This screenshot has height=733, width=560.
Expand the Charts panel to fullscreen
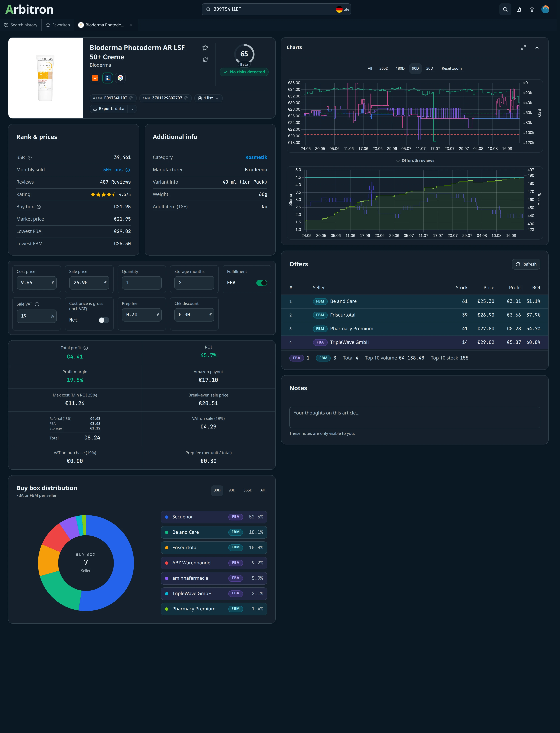[524, 48]
